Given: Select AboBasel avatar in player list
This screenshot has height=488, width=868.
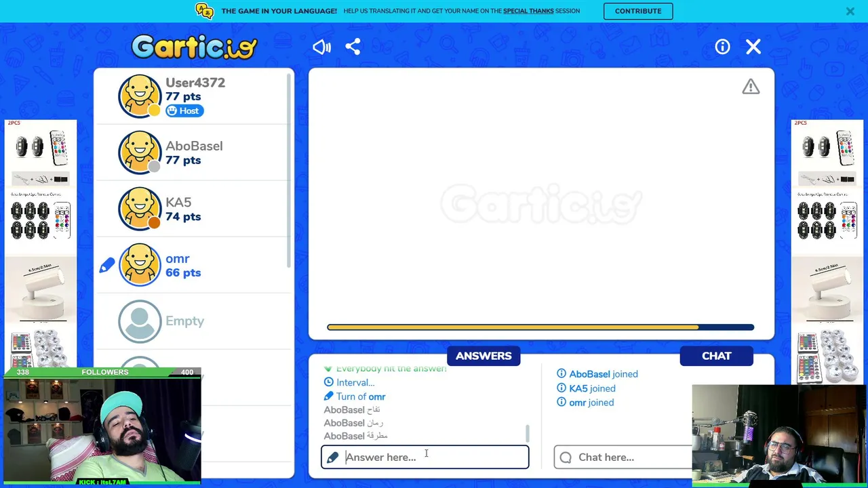Looking at the screenshot, I should click(x=140, y=152).
